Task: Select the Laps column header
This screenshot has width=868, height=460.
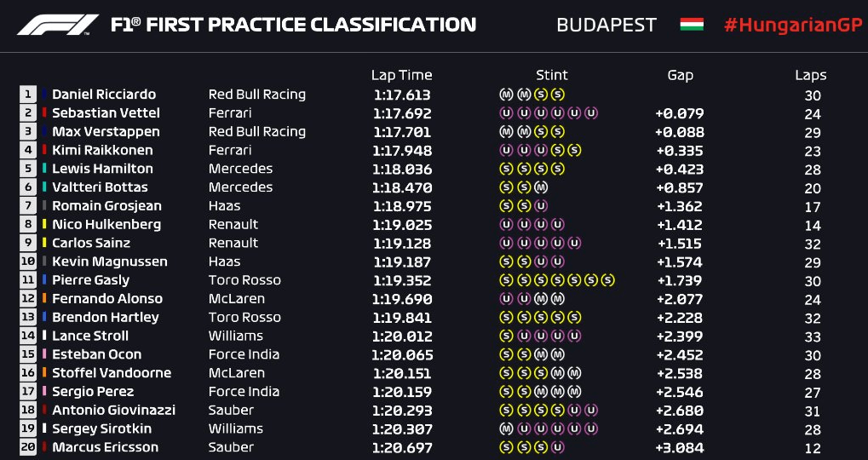Action: point(811,75)
